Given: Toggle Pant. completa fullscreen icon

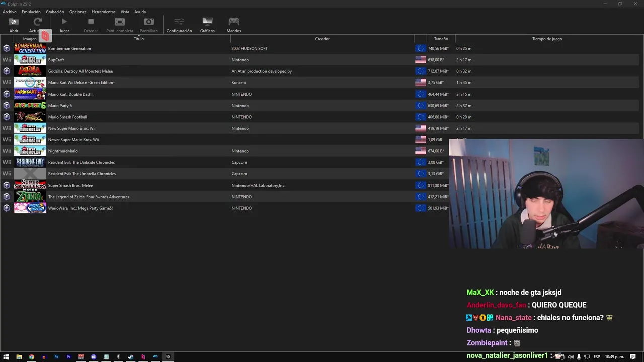Looking at the screenshot, I should point(120,22).
